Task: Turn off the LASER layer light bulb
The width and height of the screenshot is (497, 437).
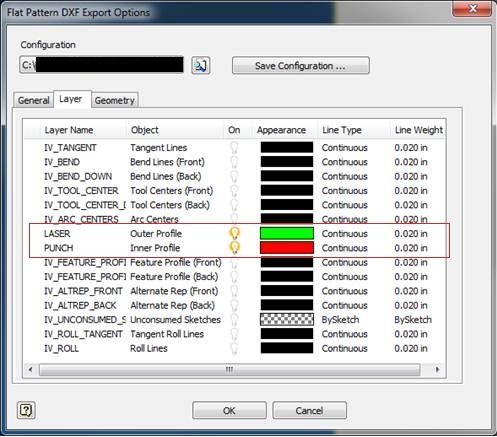Action: click(x=234, y=233)
